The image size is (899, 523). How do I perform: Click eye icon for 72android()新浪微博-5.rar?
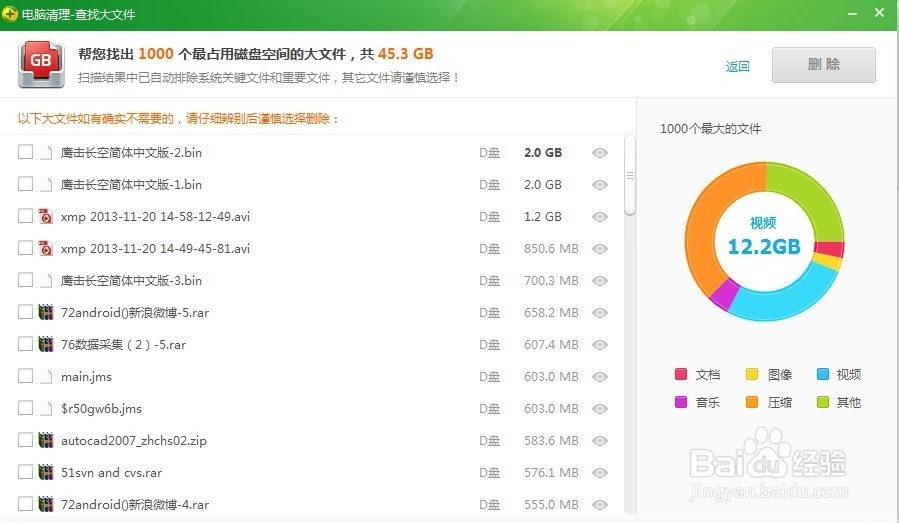[x=600, y=313]
